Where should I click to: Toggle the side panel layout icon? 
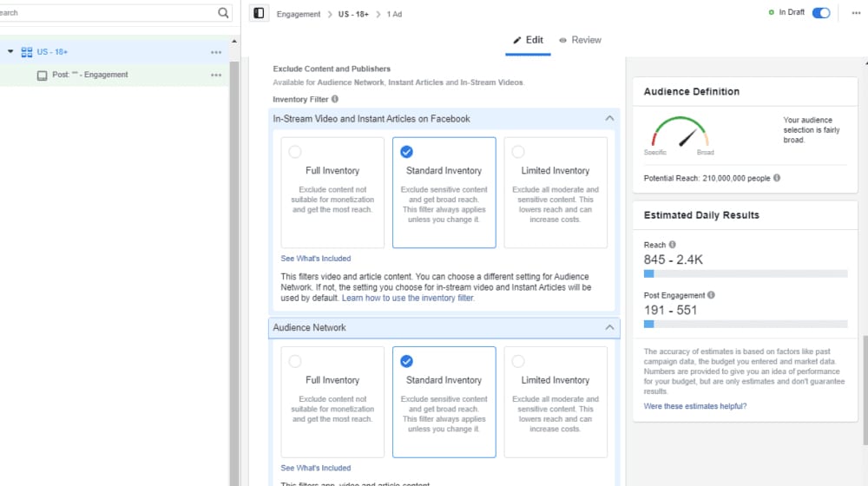click(x=258, y=14)
